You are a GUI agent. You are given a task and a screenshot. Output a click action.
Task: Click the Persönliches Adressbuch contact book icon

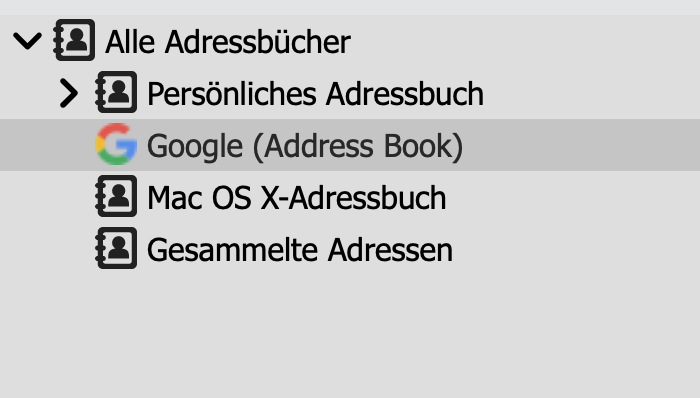(116, 92)
